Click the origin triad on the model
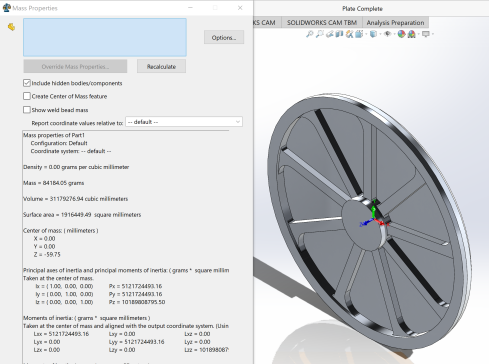 [373, 216]
